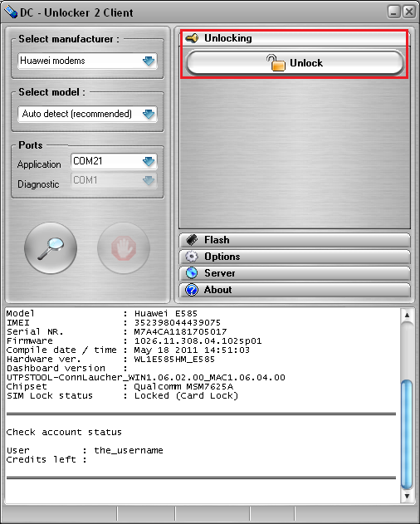Click the log scrollbar up arrow
Viewport: 420px width, 524px height.
pyautogui.click(x=407, y=315)
